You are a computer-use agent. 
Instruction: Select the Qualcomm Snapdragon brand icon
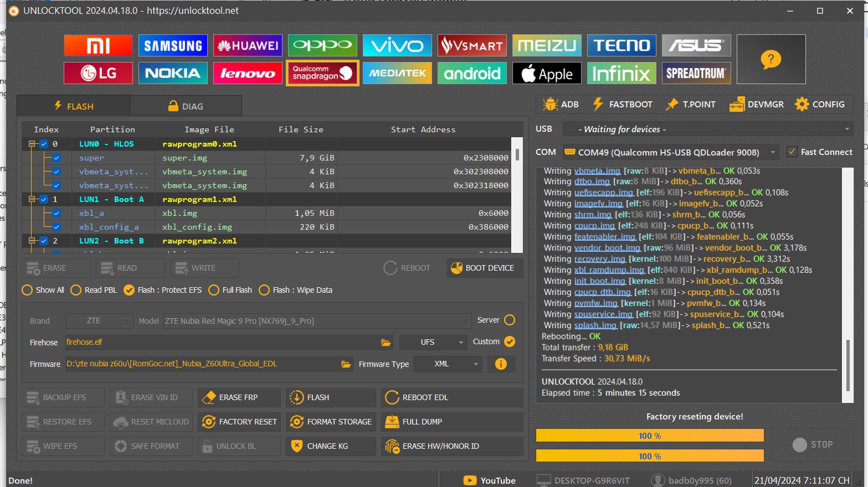click(x=322, y=73)
